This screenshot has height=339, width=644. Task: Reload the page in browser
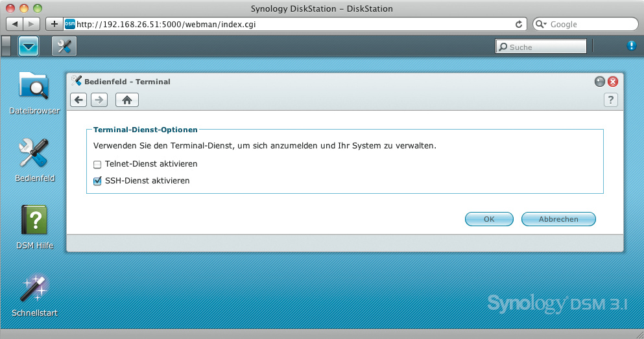(x=519, y=24)
